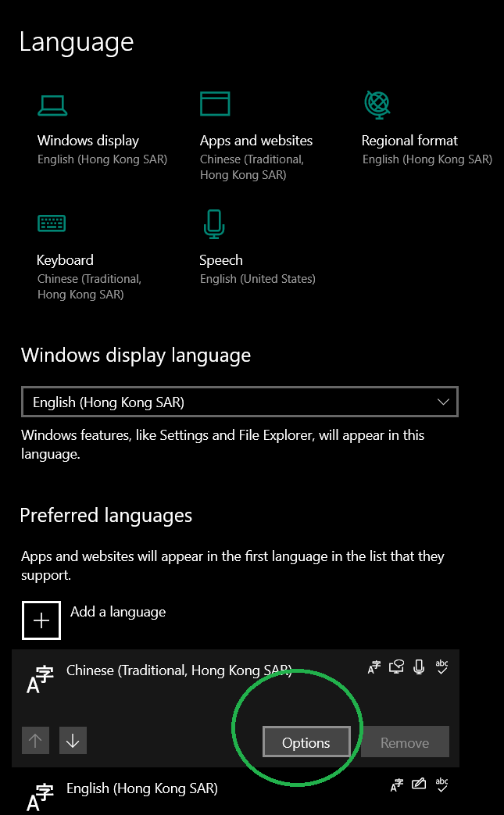Image resolution: width=504 pixels, height=815 pixels.
Task: Select the Regional format globe icon
Action: [377, 105]
